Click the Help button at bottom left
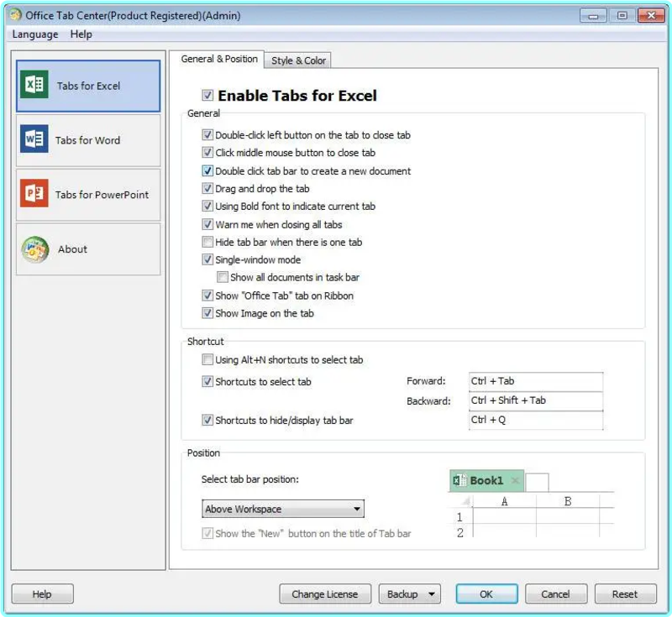Viewport: 672px width, 617px height. tap(43, 593)
